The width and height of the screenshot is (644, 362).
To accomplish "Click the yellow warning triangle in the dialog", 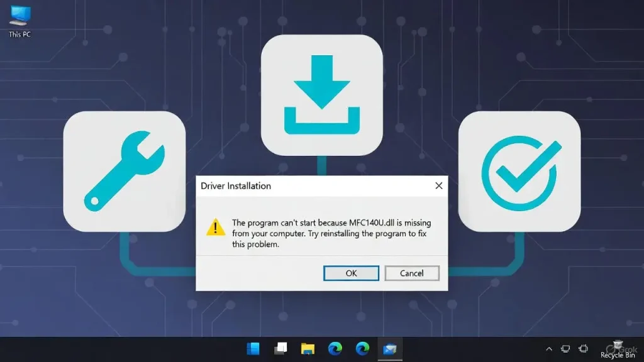I will [x=216, y=228].
